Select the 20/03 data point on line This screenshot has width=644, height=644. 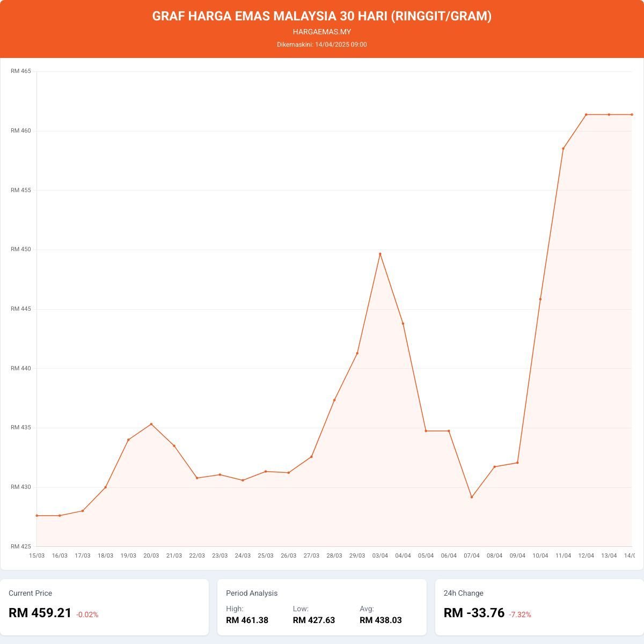click(151, 424)
